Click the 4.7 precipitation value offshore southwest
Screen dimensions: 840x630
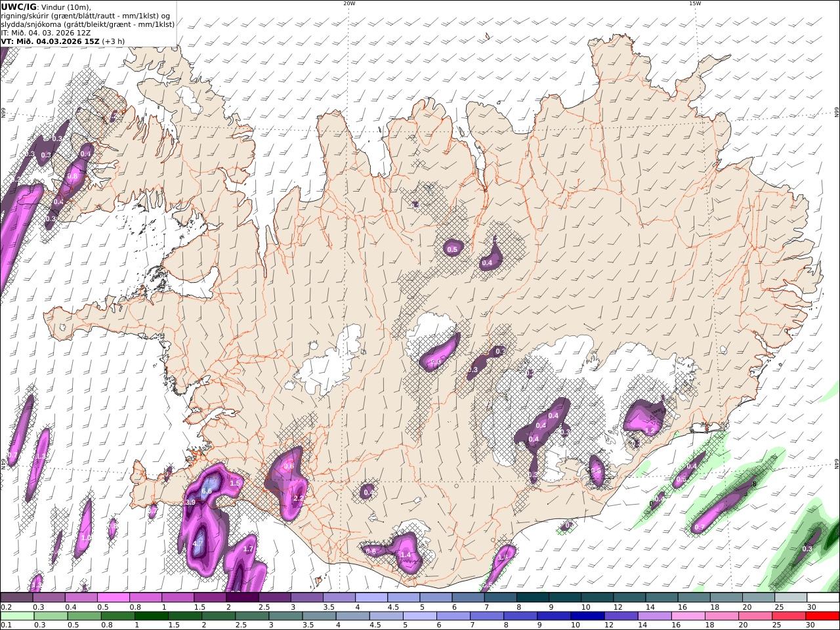[198, 544]
